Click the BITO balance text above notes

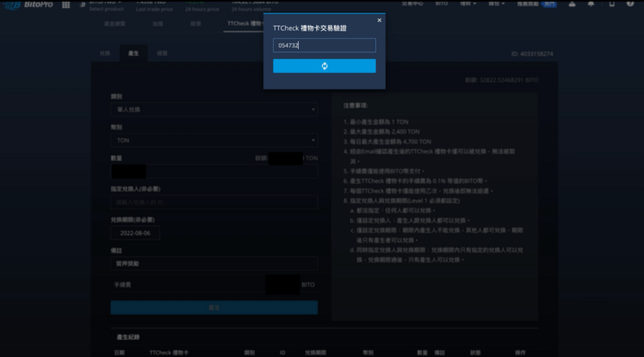[x=501, y=80]
